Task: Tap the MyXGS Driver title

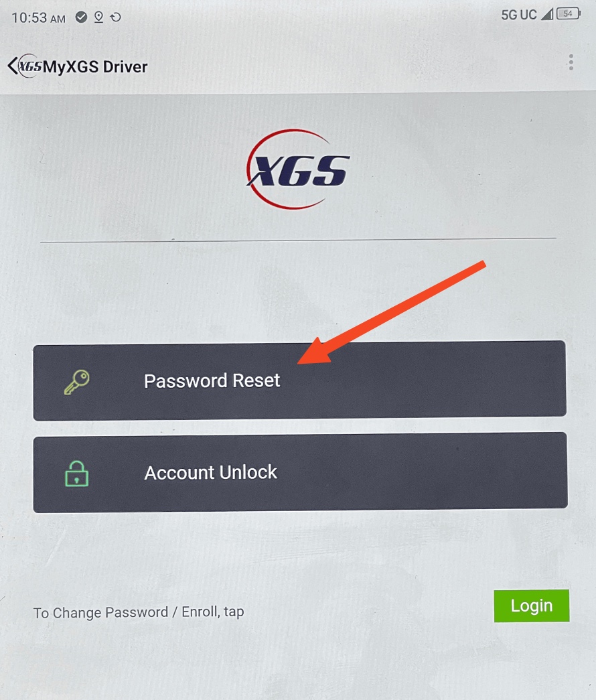Action: (x=95, y=67)
